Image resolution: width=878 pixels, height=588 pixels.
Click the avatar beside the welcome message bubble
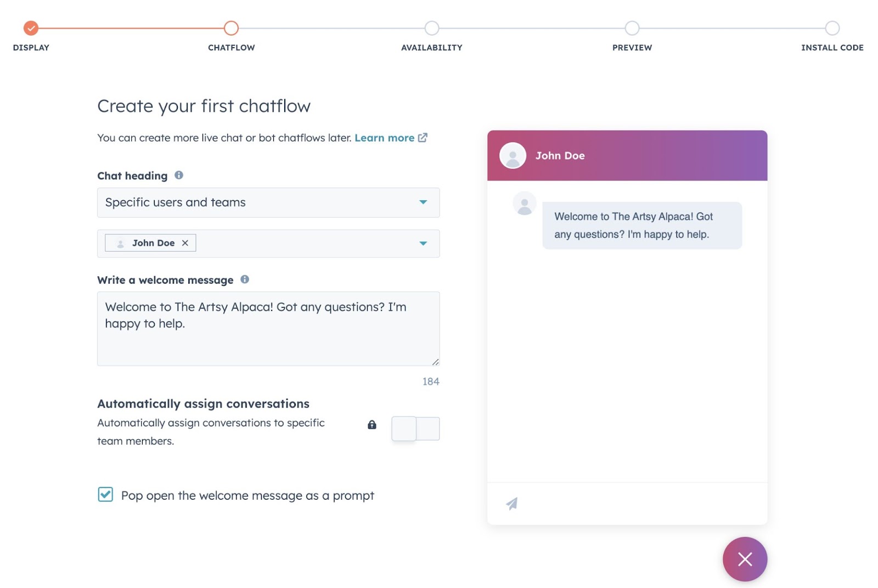[x=525, y=203]
